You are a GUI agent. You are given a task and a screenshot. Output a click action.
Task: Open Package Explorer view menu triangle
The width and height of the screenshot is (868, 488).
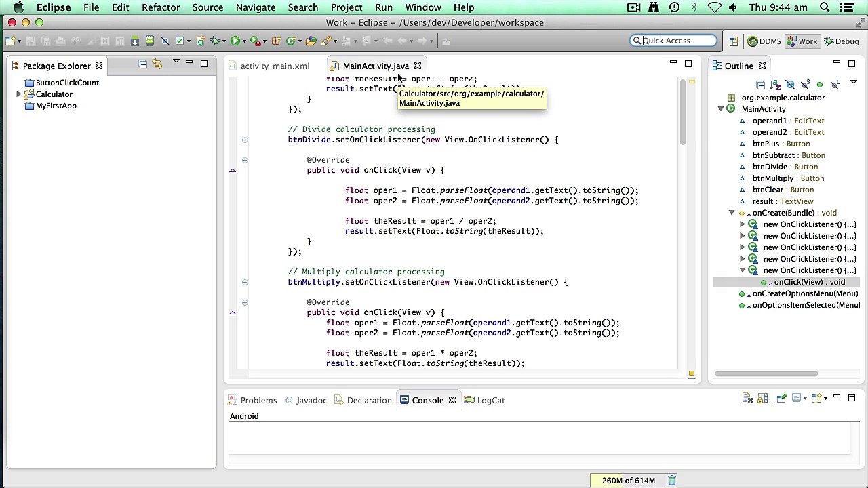click(176, 62)
